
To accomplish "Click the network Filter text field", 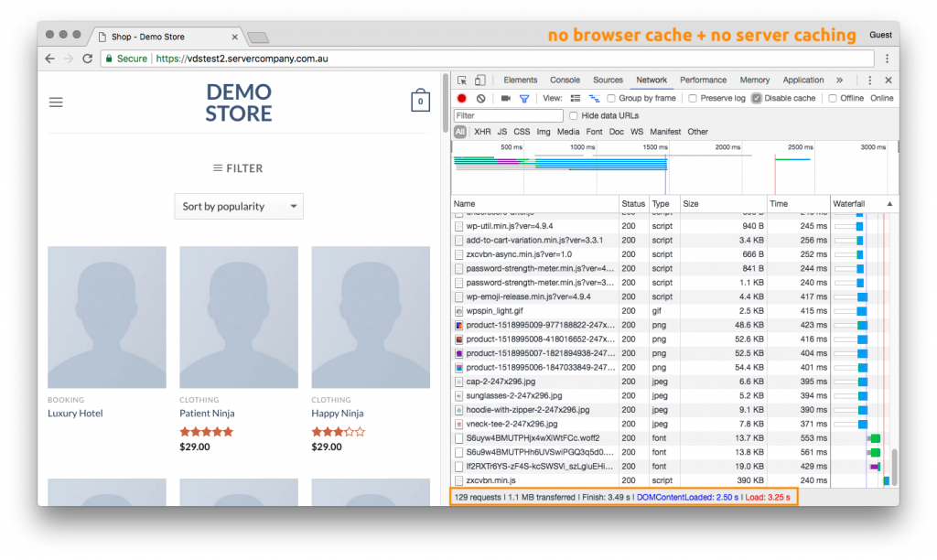I will [509, 115].
